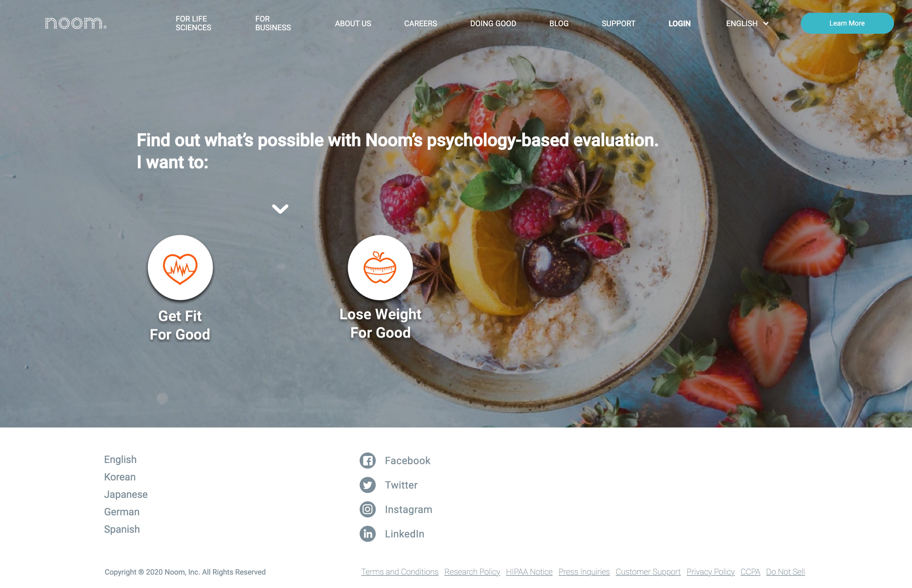
Task: Choose Spanish from the footer languages
Action: coord(122,529)
